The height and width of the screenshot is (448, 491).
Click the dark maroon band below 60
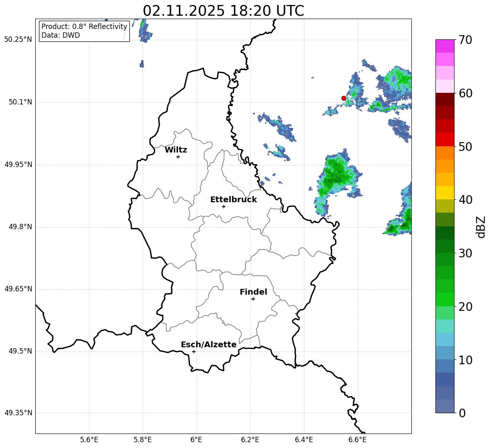(445, 99)
